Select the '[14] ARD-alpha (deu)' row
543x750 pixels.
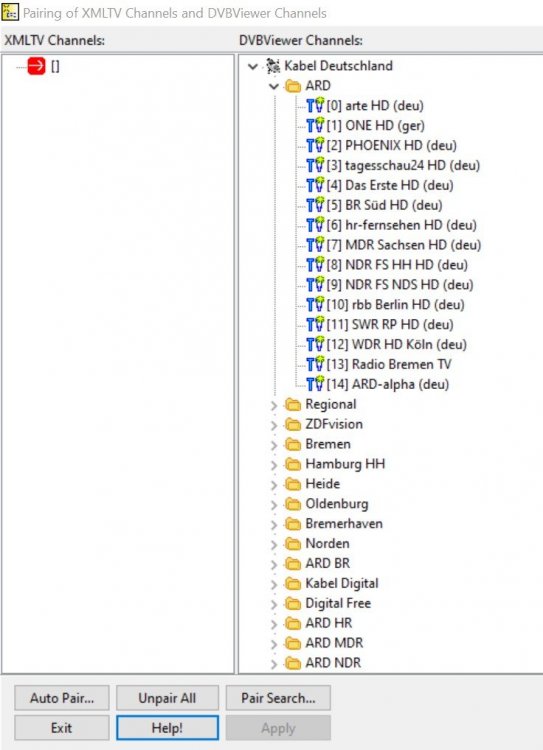388,384
